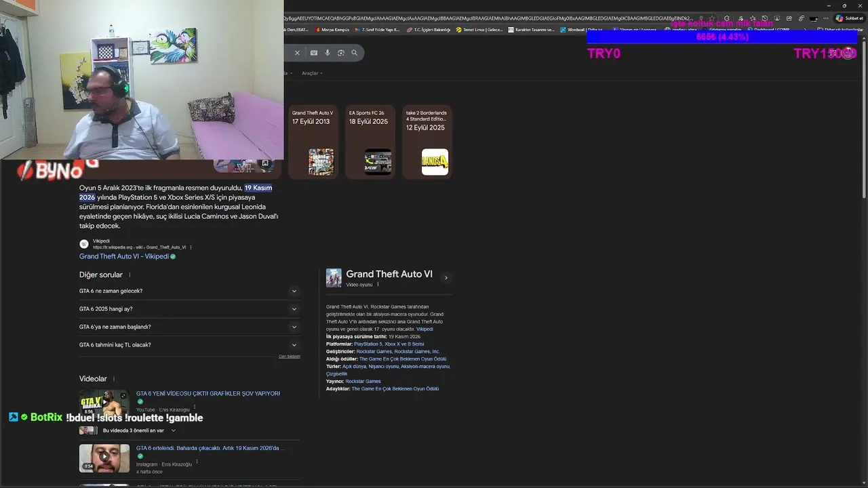Open the 'Geri bildirim' feedback link

(x=290, y=357)
